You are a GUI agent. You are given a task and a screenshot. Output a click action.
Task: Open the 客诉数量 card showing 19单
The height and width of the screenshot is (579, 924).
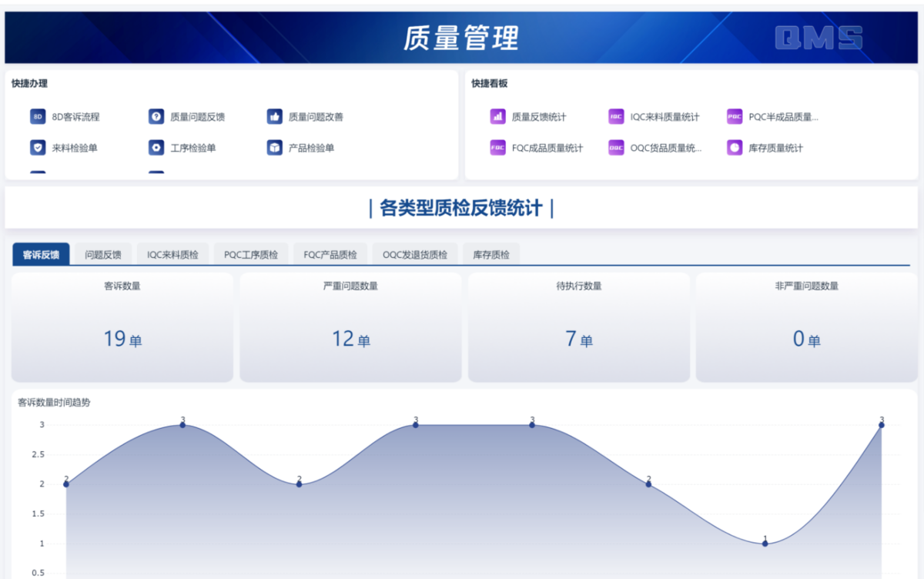click(122, 327)
